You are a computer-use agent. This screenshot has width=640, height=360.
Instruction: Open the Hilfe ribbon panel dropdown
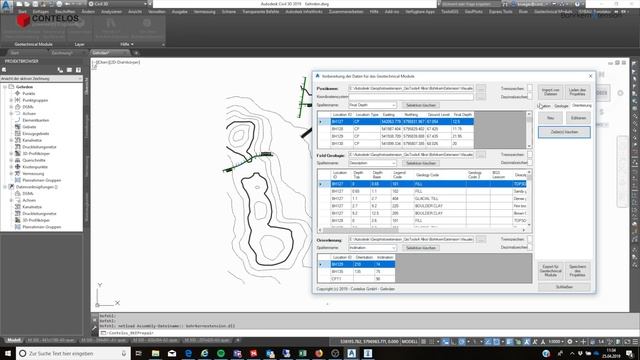click(127, 44)
